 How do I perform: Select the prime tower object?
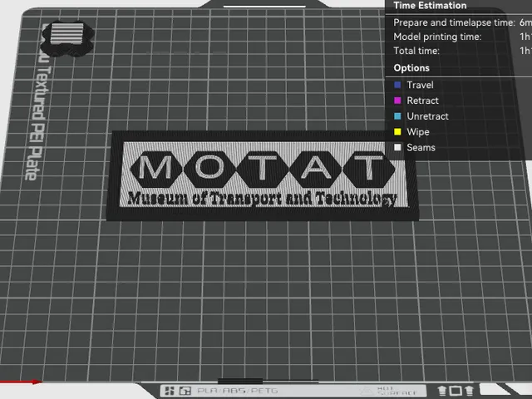click(x=67, y=38)
